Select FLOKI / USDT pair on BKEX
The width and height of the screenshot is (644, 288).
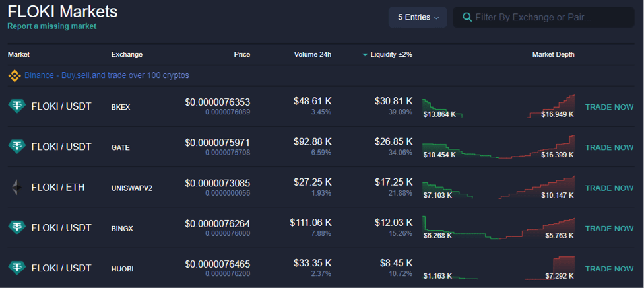pyautogui.click(x=61, y=106)
